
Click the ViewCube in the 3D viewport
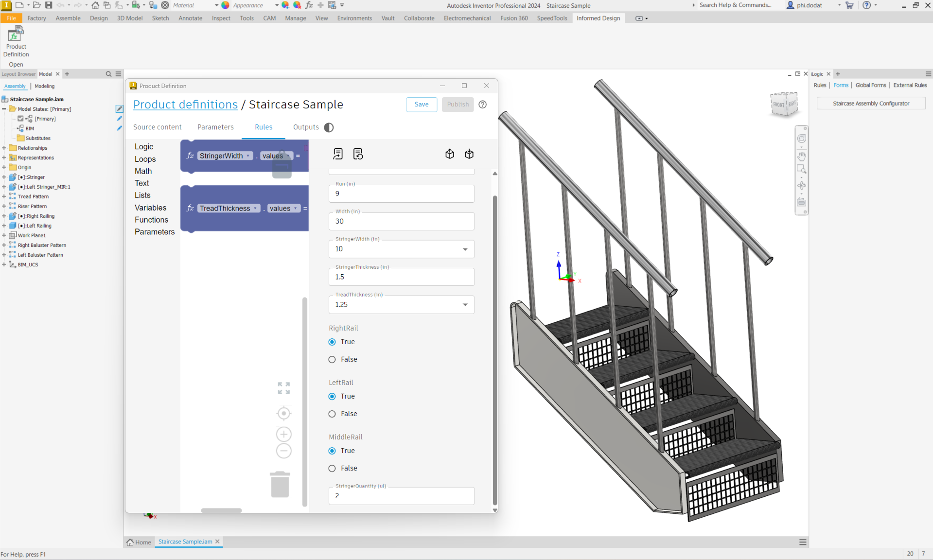click(785, 104)
